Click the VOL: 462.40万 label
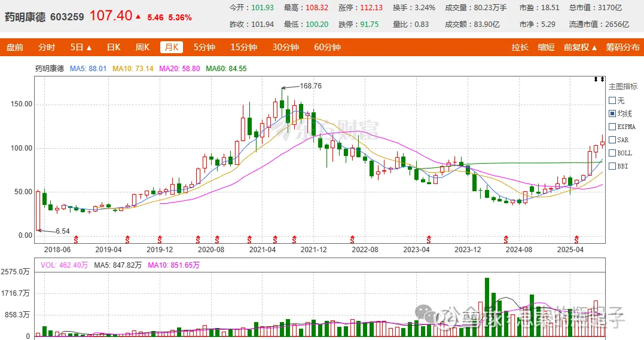Screen dimensions: 644x340 (x=64, y=265)
